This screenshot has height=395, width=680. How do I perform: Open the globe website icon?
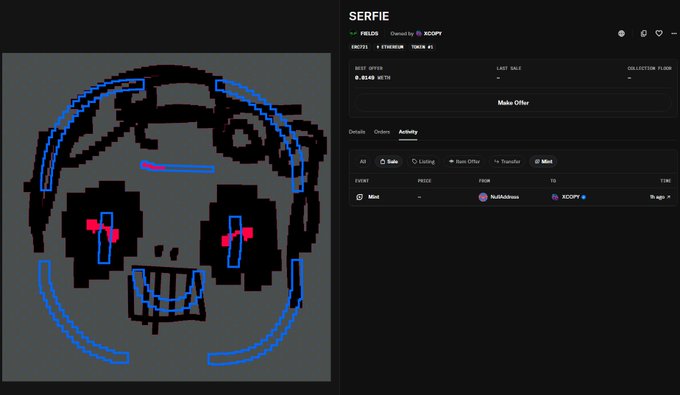coord(621,33)
